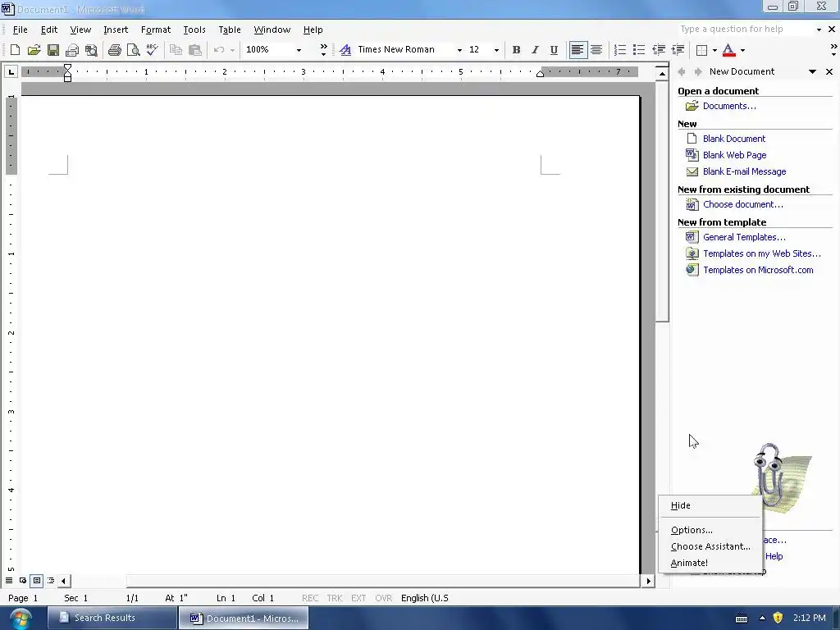This screenshot has height=630, width=840.
Task: Click the Decrease Indent icon
Action: [x=659, y=50]
